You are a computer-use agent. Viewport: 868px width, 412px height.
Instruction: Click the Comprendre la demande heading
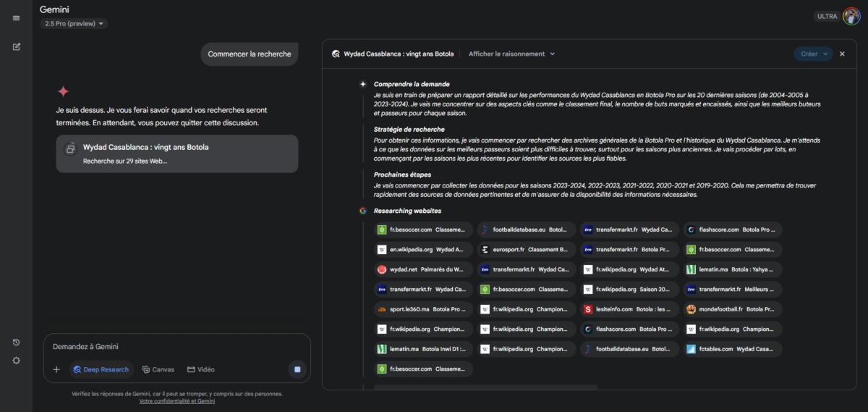[x=412, y=84]
